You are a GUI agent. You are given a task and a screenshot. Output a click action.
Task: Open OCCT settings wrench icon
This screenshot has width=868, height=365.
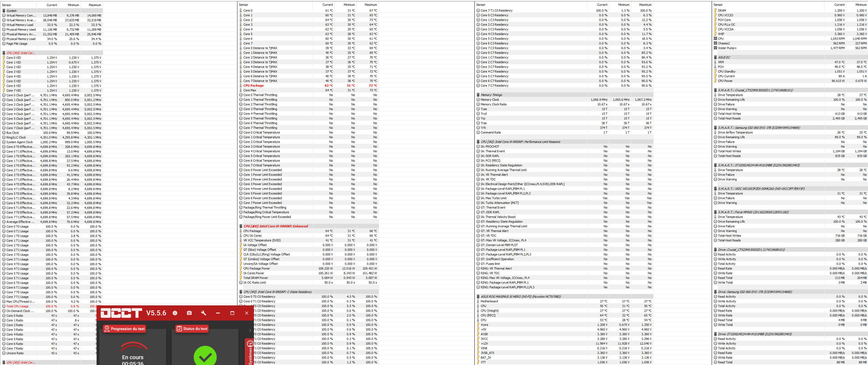204,313
